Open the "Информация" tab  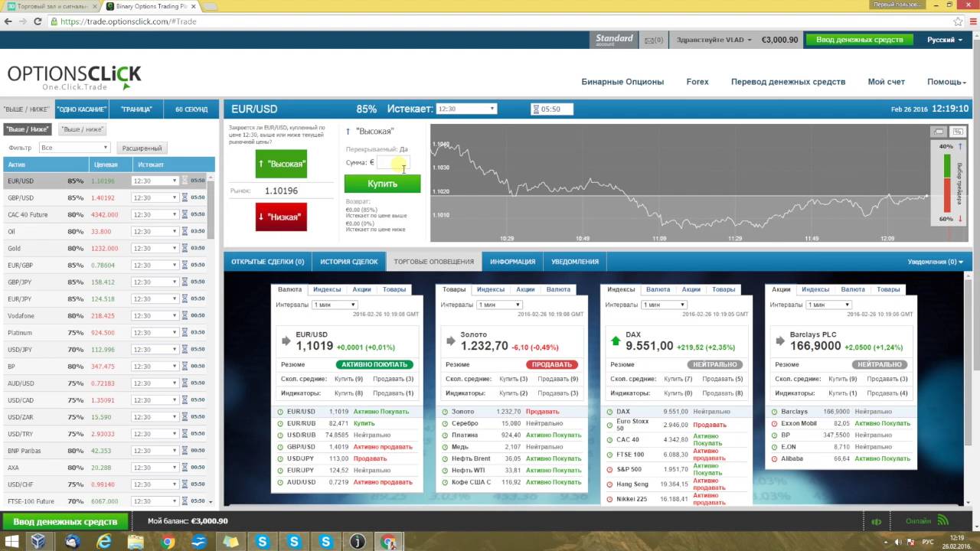pyautogui.click(x=513, y=262)
